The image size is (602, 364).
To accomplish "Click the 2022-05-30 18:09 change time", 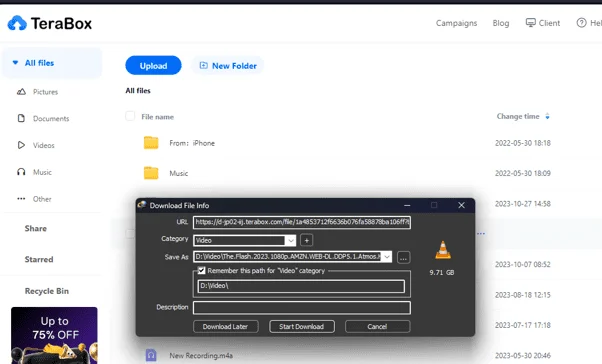I will [523, 174].
